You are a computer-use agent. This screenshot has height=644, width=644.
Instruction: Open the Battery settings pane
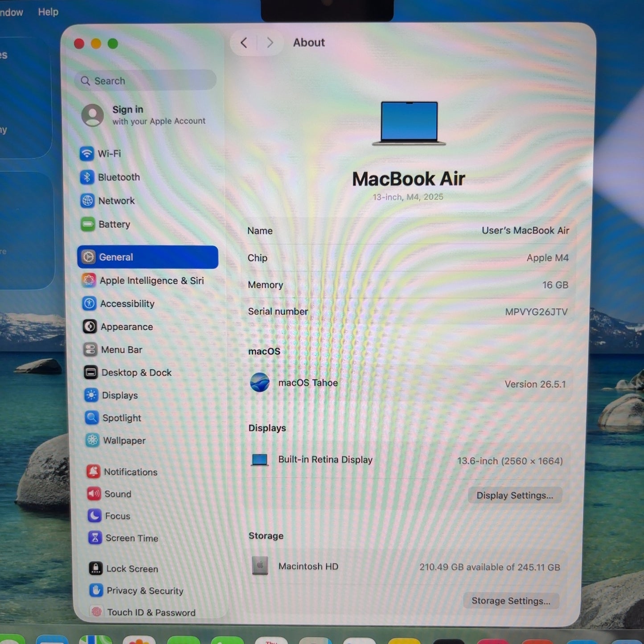coord(148,225)
